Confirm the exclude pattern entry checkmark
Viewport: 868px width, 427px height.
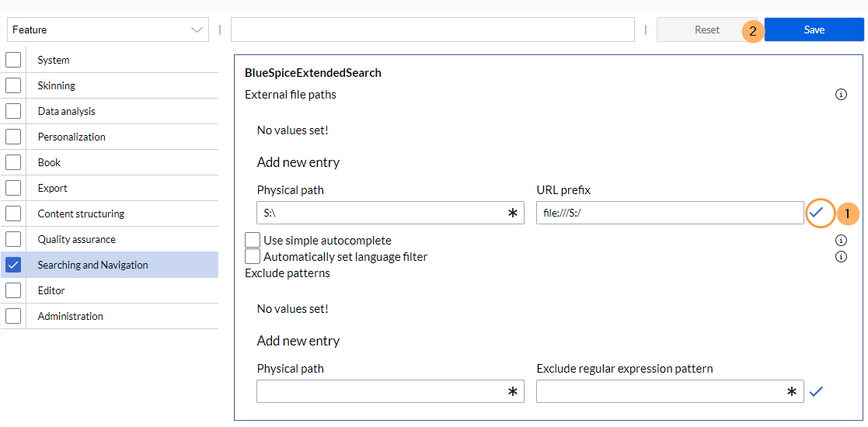pyautogui.click(x=816, y=391)
